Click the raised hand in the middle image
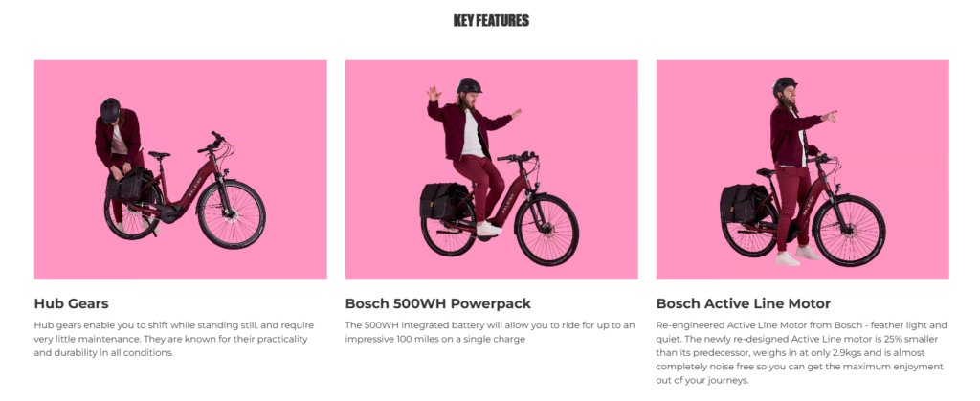 [x=434, y=94]
